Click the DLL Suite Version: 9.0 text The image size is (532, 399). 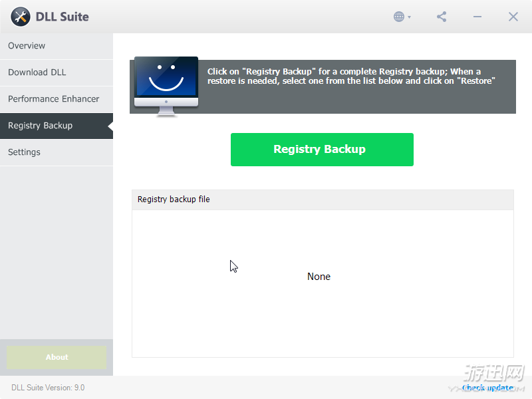point(48,388)
